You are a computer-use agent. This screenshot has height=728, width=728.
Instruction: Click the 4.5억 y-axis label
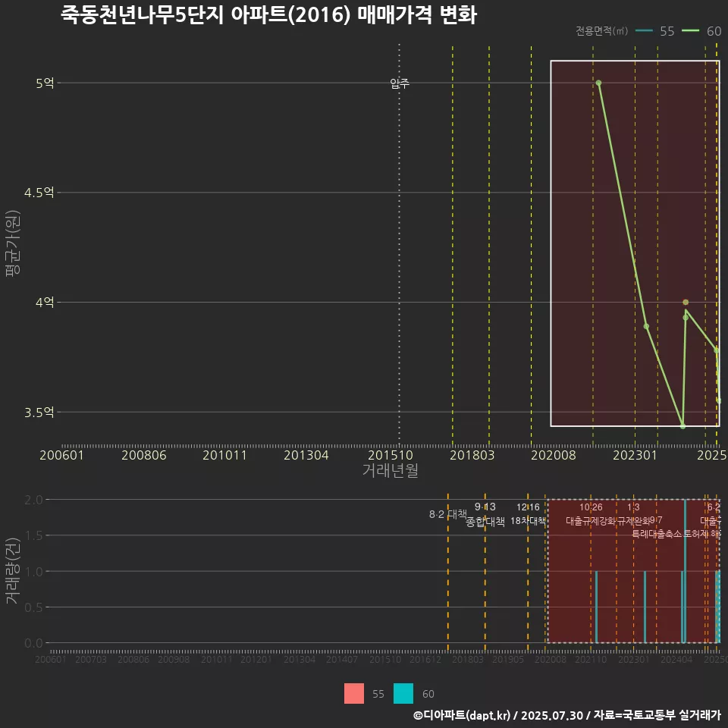(39, 193)
